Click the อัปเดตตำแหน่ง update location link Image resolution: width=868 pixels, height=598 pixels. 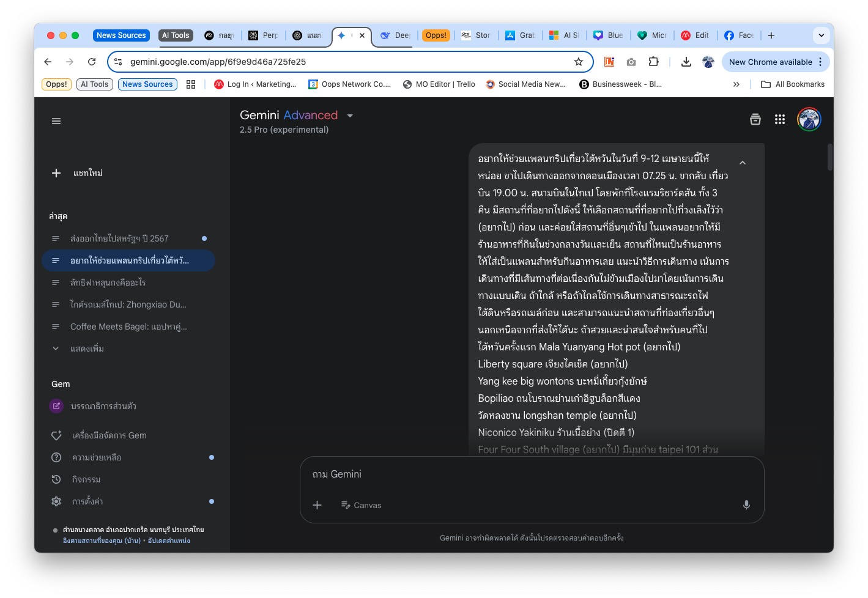(x=169, y=541)
